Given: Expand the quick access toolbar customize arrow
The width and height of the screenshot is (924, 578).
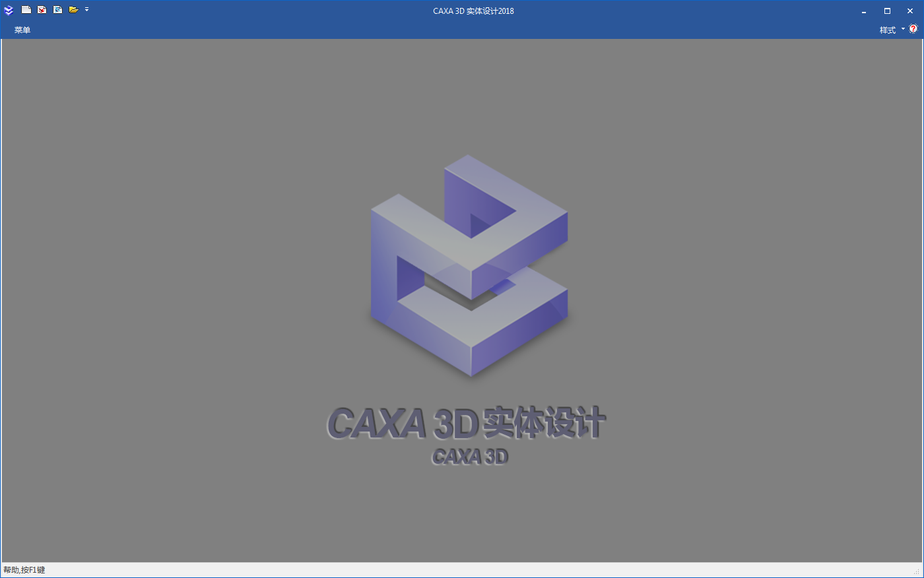Looking at the screenshot, I should 86,10.
